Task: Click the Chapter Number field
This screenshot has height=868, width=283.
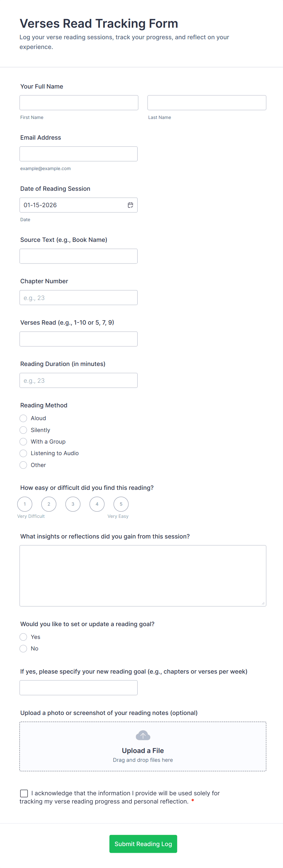Action: coord(79,298)
